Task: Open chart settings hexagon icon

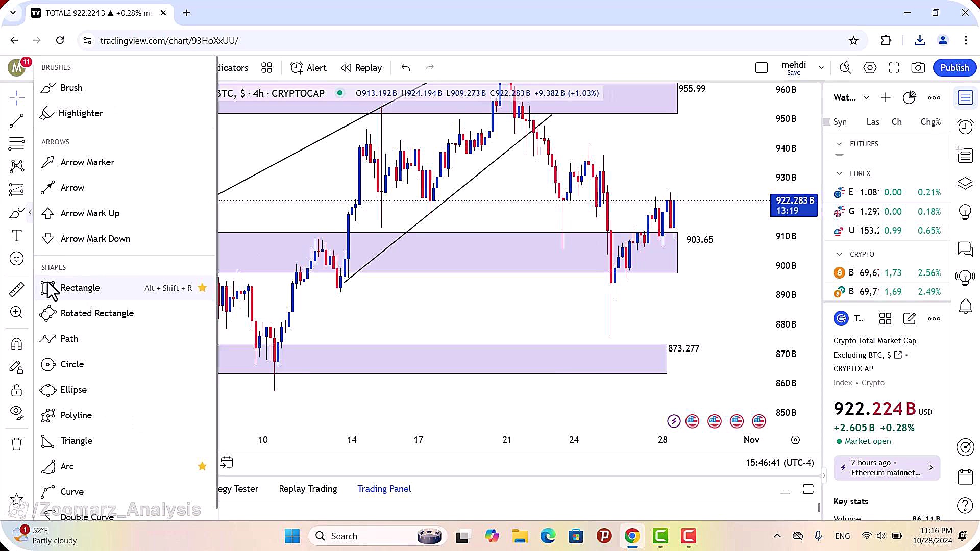Action: pyautogui.click(x=870, y=67)
